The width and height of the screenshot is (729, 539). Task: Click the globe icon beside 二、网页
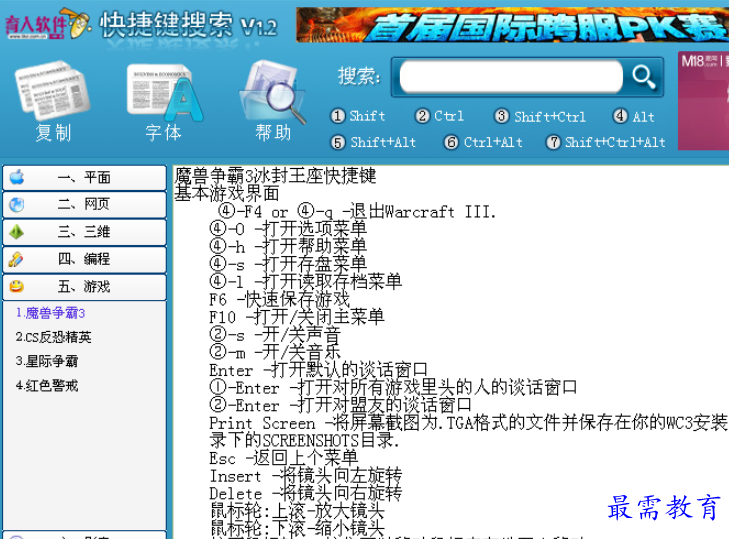point(17,205)
